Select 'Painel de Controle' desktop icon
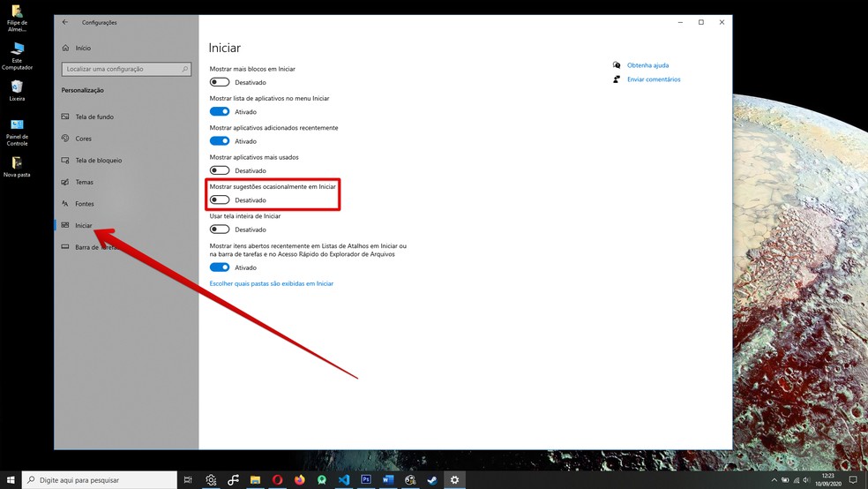 click(17, 132)
